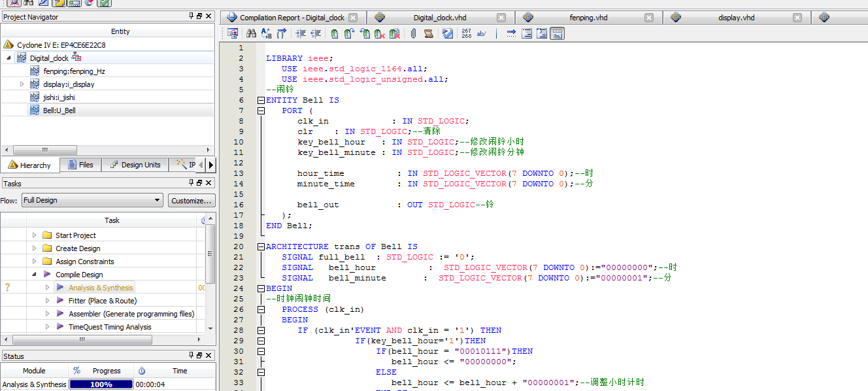Toggle the third-to-last editor toolbar view button
868x391 pixels.
527,33
